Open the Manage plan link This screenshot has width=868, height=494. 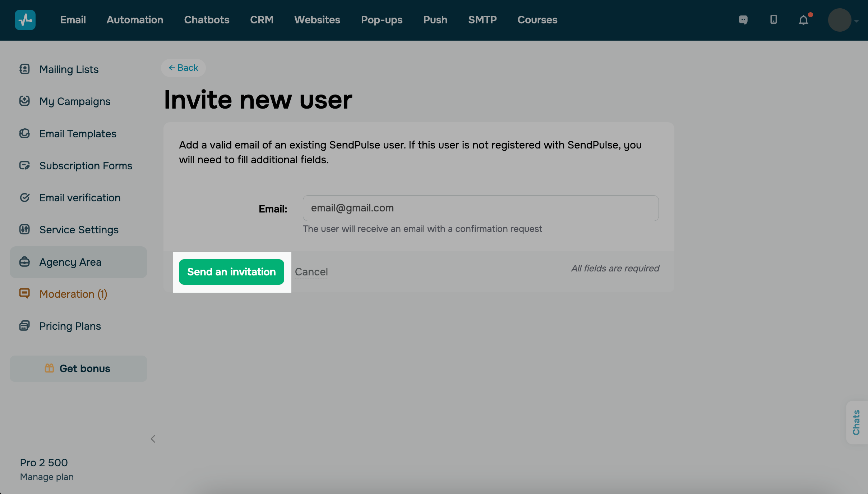click(47, 477)
